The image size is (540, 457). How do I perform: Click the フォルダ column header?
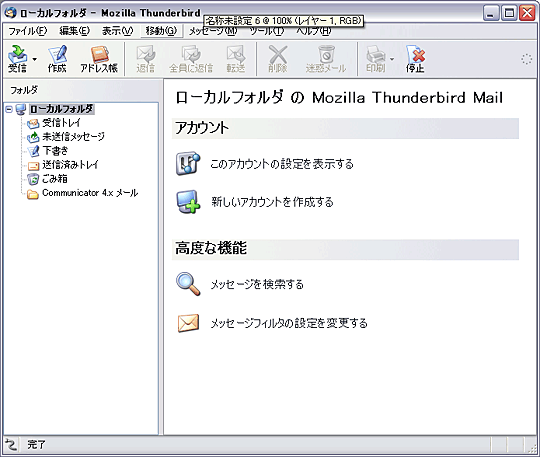(82, 90)
